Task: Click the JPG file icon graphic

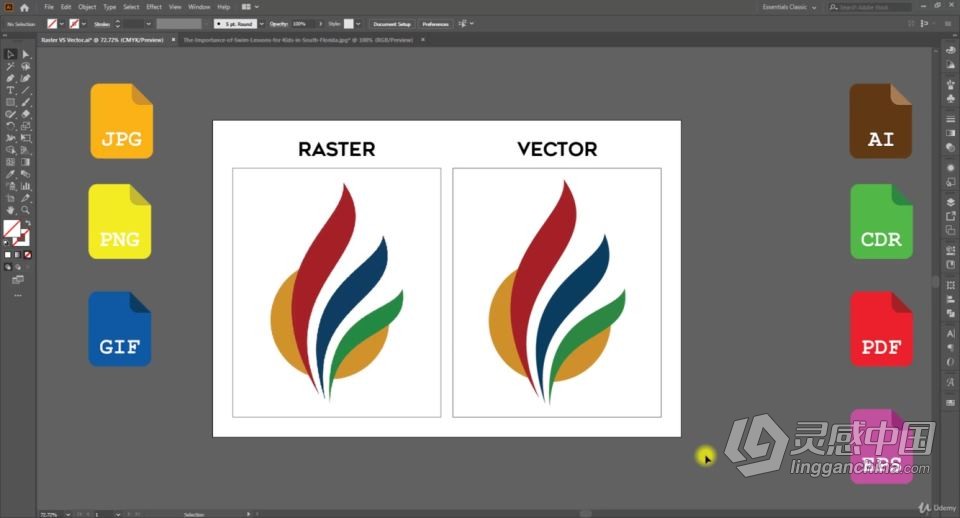Action: pyautogui.click(x=122, y=121)
